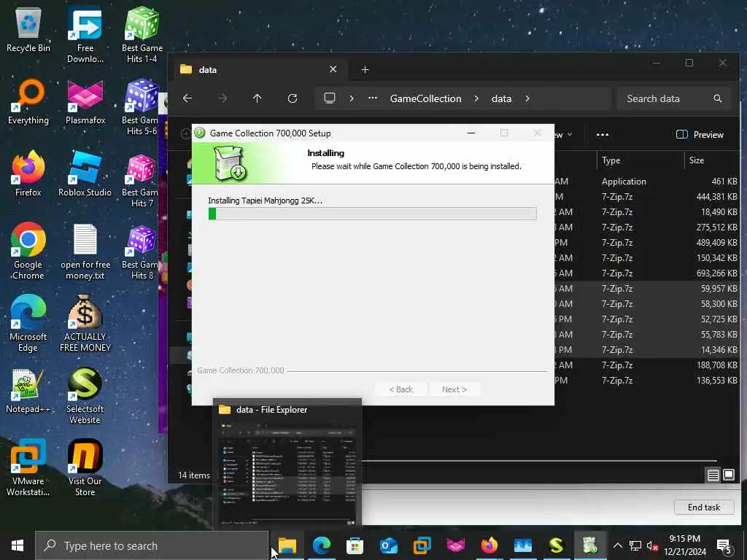747x560 pixels.
Task: Toggle the Preview pane
Action: coord(700,135)
